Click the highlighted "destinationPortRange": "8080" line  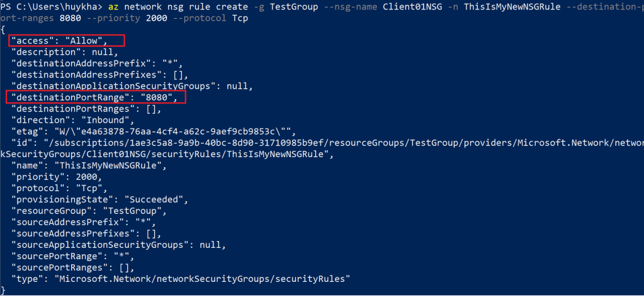click(x=97, y=98)
